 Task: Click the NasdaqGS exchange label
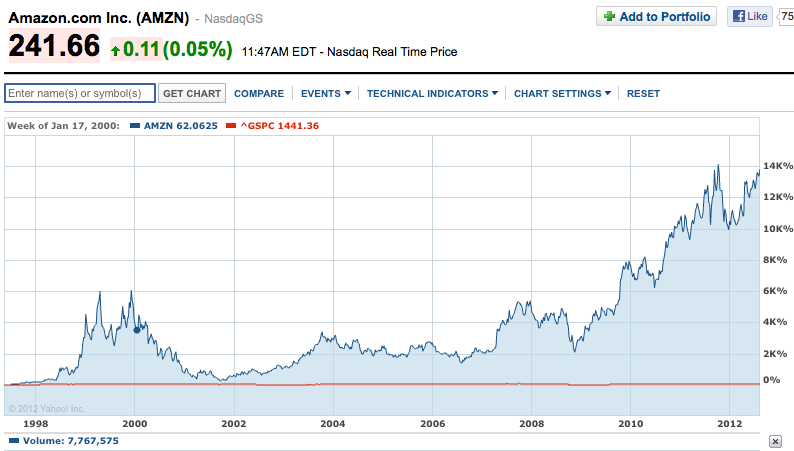pos(233,19)
